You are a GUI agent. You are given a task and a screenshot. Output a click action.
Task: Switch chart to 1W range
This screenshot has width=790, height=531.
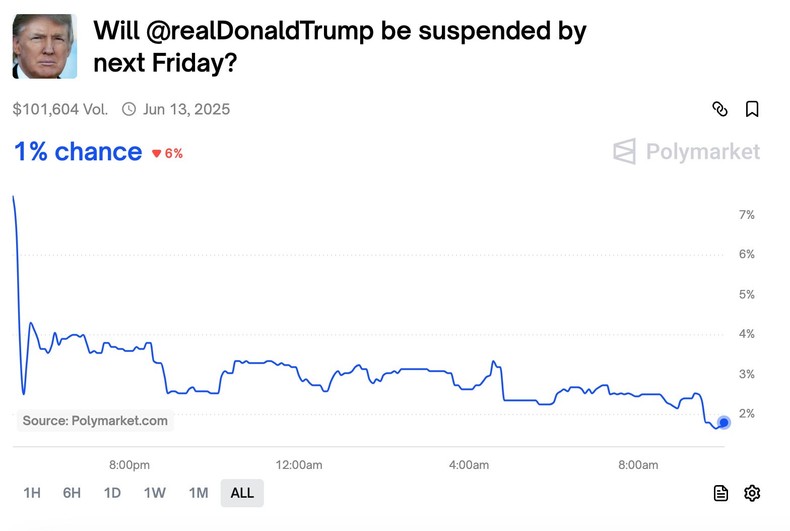tap(154, 492)
